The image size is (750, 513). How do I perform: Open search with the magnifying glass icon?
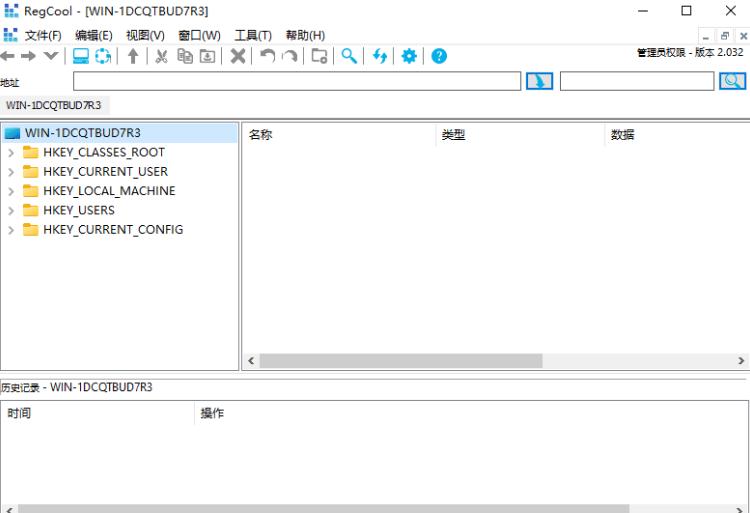click(349, 56)
